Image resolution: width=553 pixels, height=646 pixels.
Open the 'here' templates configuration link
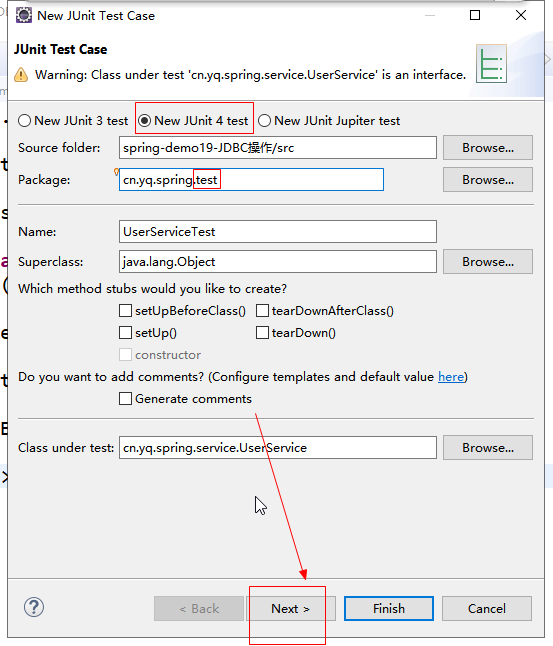[x=451, y=377]
